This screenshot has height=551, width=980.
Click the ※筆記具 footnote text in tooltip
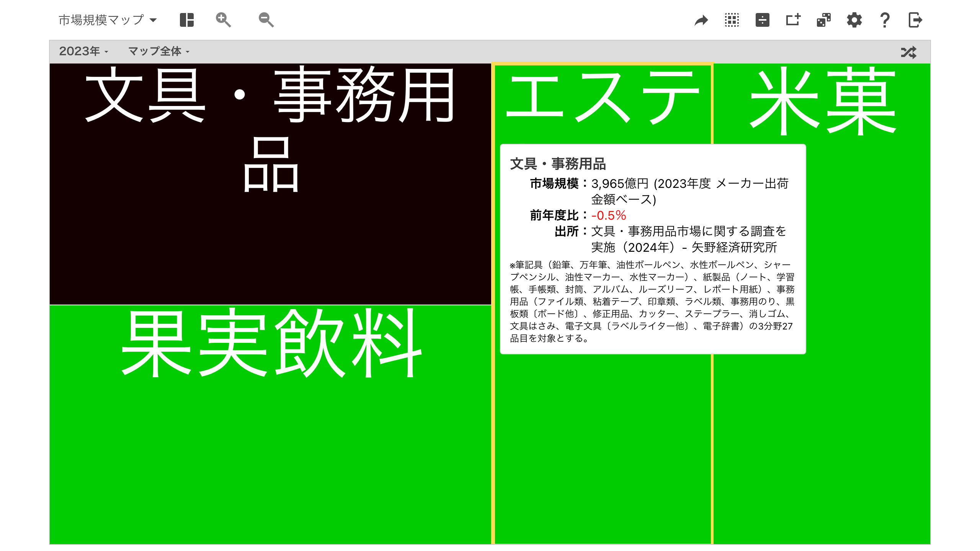(652, 302)
